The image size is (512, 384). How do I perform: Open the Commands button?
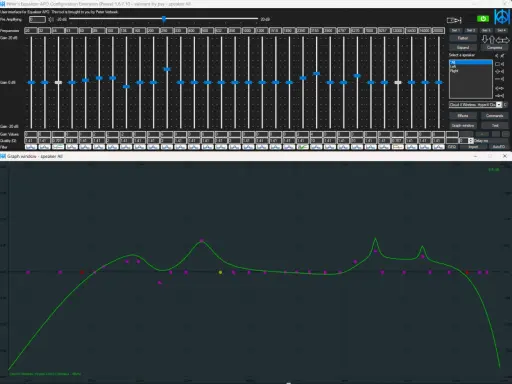point(494,116)
